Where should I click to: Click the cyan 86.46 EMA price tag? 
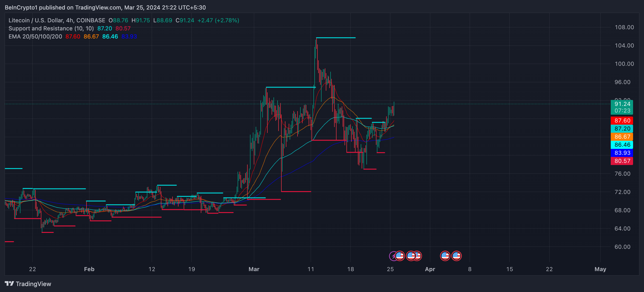point(622,145)
